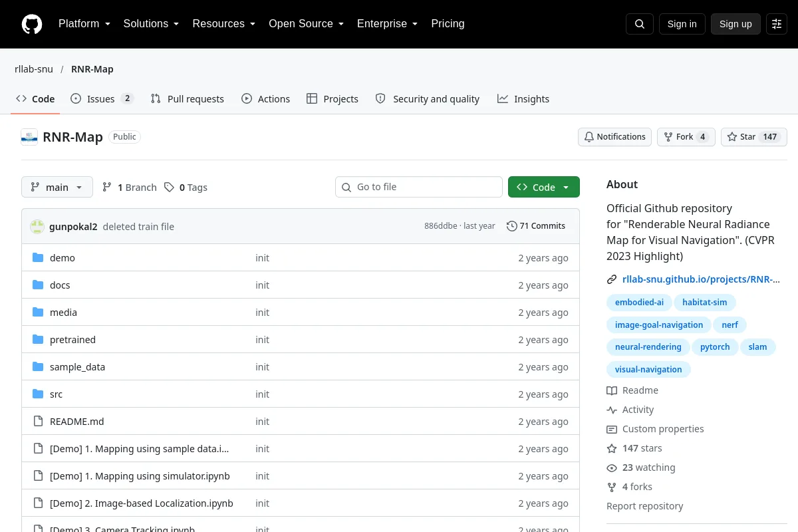
Task: Select the pytorch topic tag
Action: [715, 347]
